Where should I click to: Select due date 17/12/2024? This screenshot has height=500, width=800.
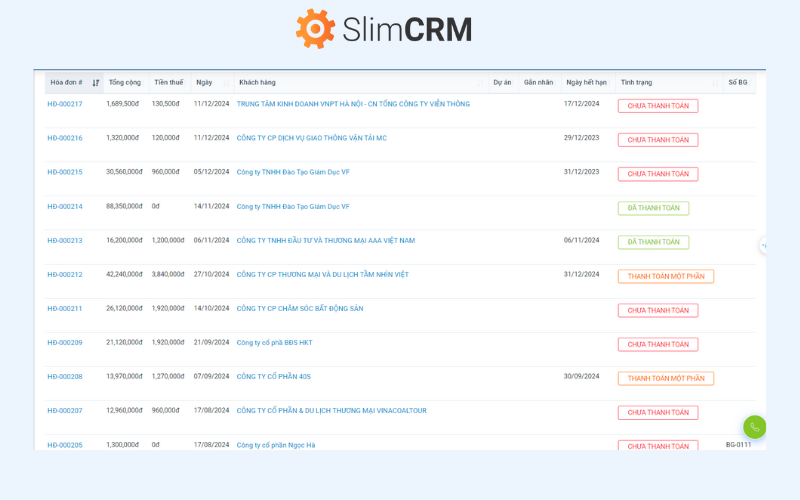coord(581,104)
